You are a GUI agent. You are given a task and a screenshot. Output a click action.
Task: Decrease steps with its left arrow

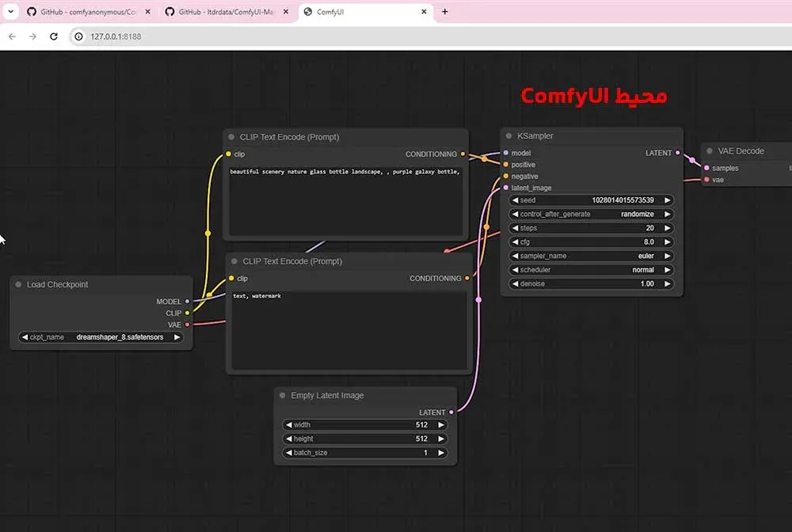coord(516,228)
